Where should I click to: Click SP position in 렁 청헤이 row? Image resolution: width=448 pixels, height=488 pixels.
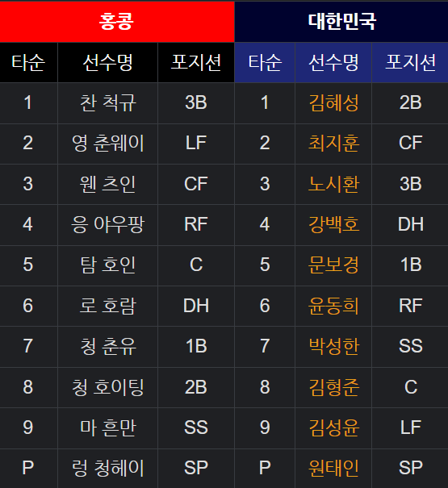click(x=196, y=468)
